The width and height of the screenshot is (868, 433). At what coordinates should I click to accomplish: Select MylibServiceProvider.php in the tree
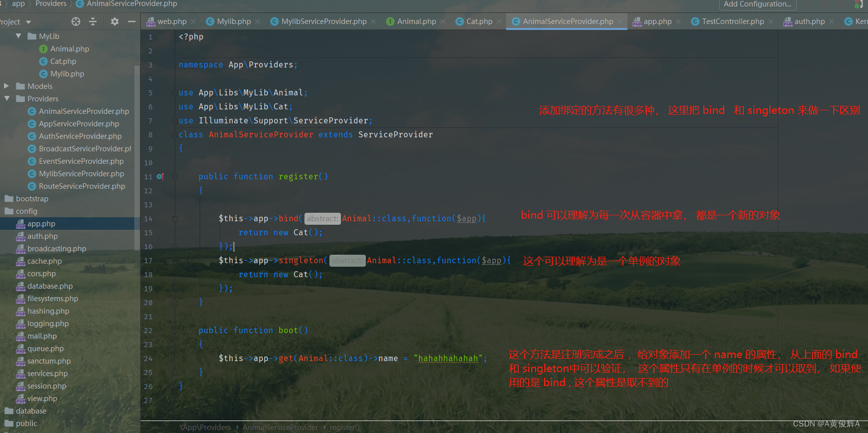81,174
